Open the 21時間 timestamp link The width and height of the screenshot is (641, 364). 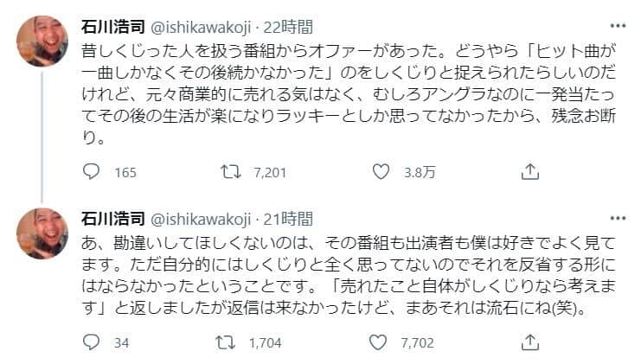click(289, 219)
